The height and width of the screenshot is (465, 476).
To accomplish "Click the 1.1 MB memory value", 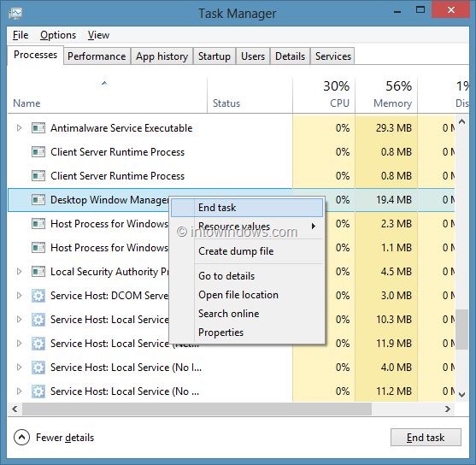I will 397,248.
